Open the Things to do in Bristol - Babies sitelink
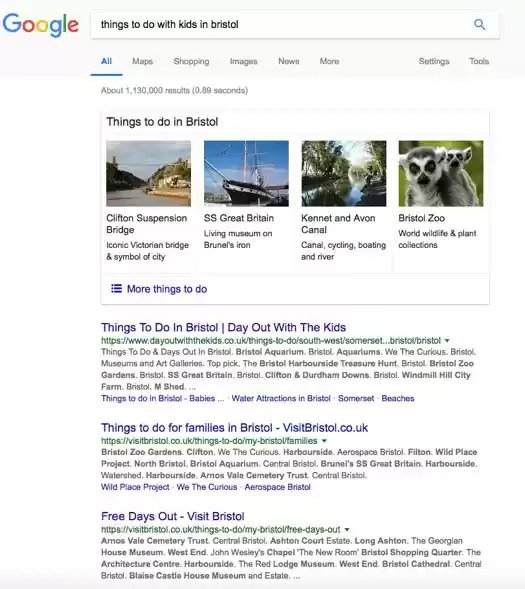The height and width of the screenshot is (589, 525). 162,398
